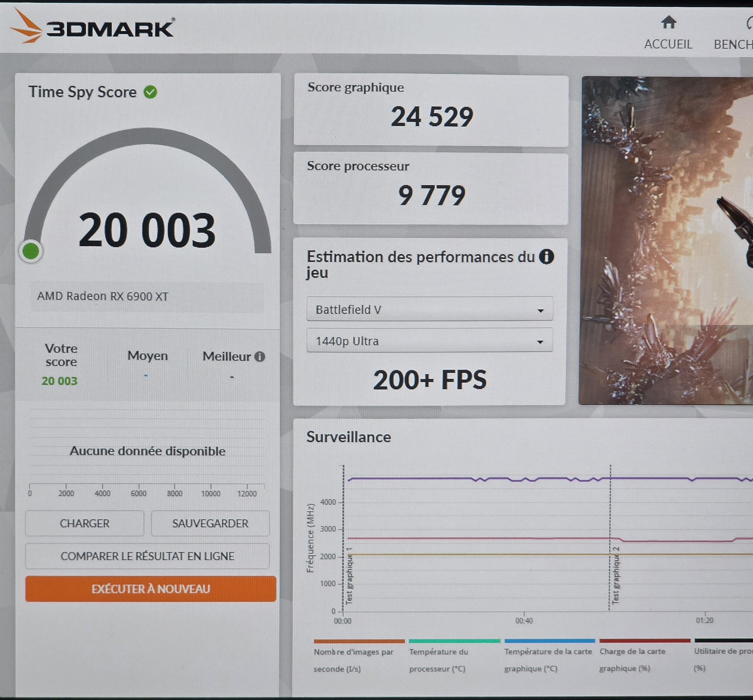
Task: Click info icon beside Estimation des performances
Action: [546, 257]
